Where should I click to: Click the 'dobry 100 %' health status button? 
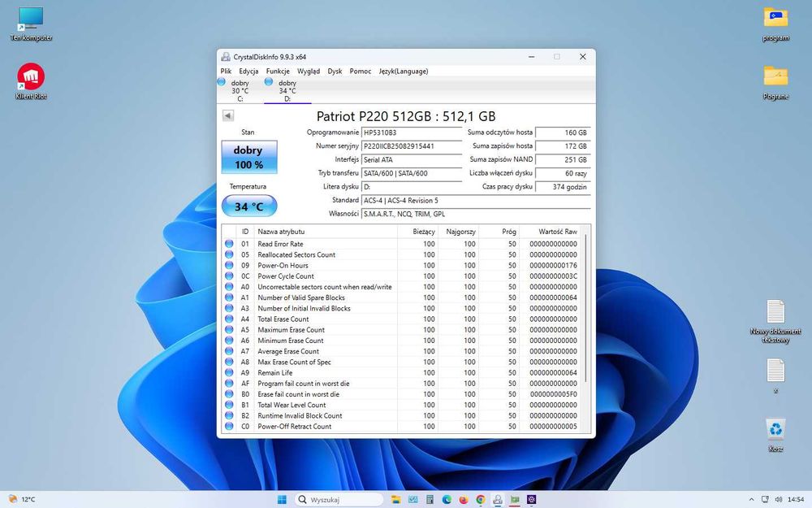249,157
